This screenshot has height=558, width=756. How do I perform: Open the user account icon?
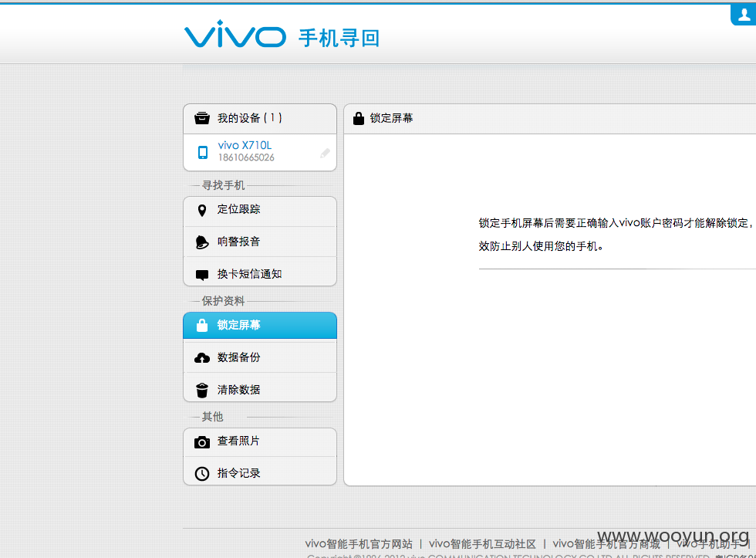click(744, 15)
